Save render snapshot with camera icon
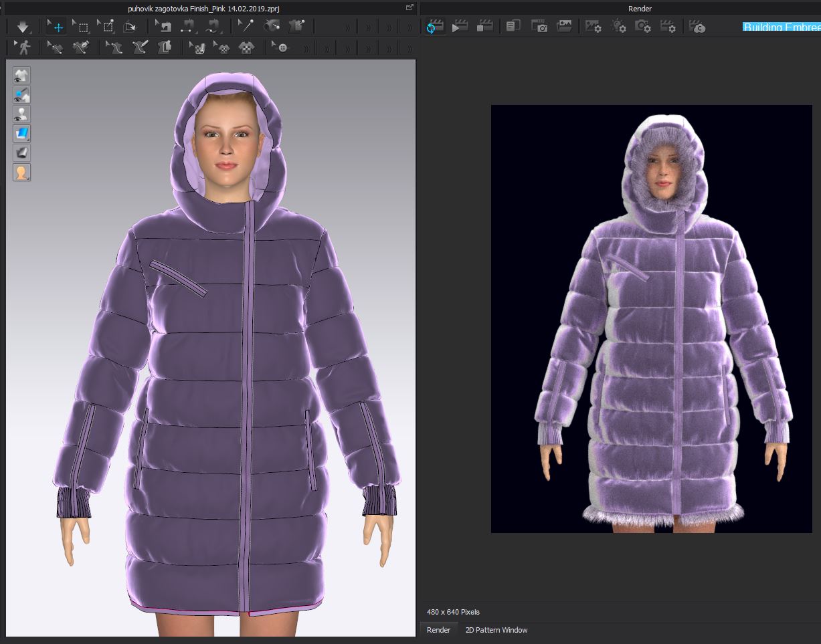 (539, 27)
